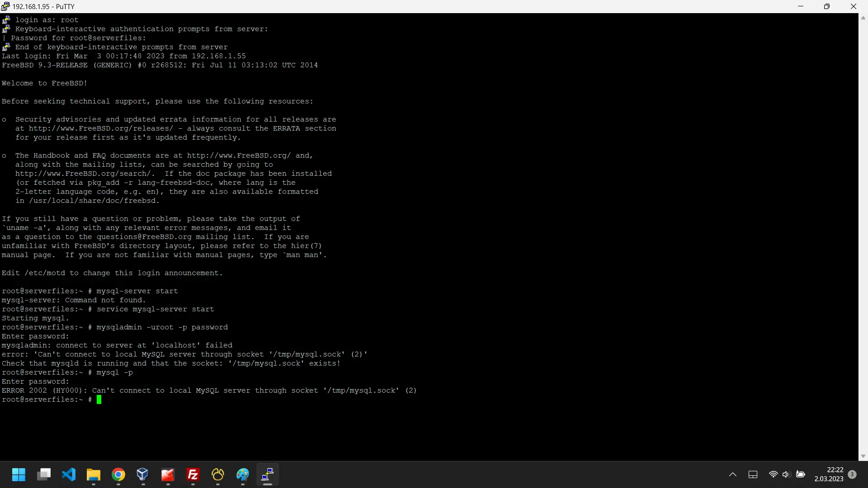Click the 'Starting mysql.' output line
The image size is (868, 488).
[35, 318]
